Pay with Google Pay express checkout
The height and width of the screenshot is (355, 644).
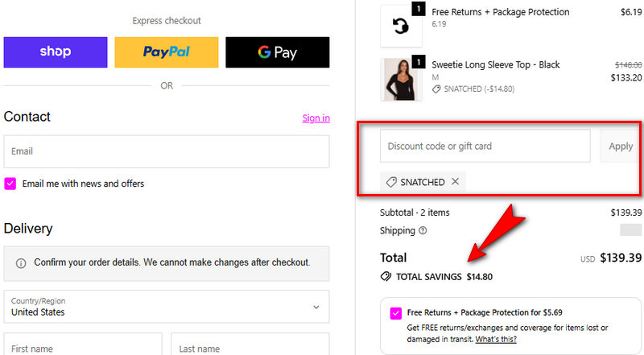(277, 52)
